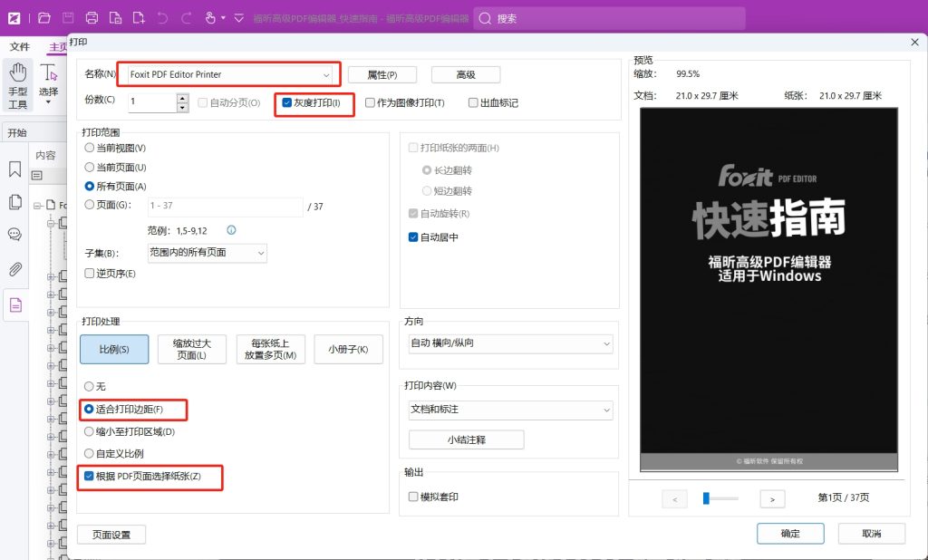Image resolution: width=928 pixels, height=560 pixels.
Task: Open the page thumbnails side panel icon
Action: (x=14, y=202)
